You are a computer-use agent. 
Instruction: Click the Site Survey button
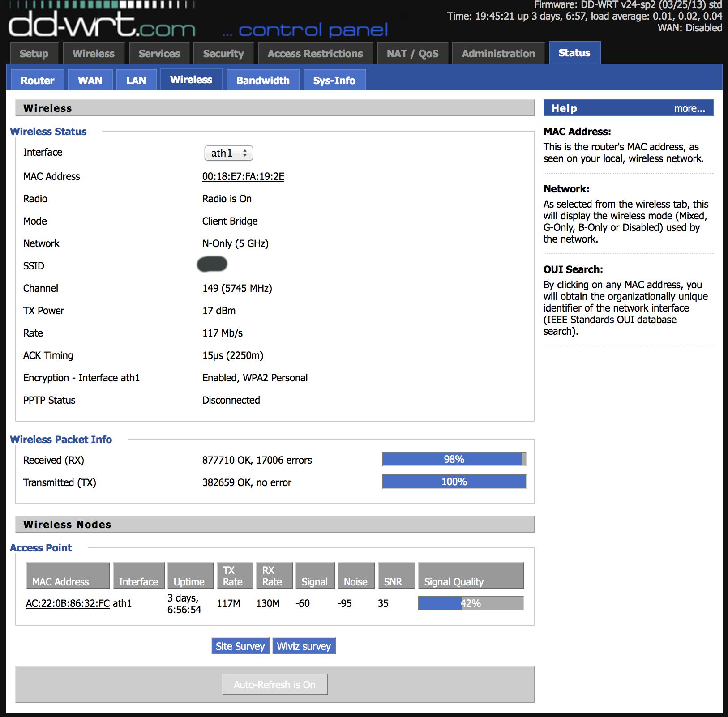(x=240, y=646)
